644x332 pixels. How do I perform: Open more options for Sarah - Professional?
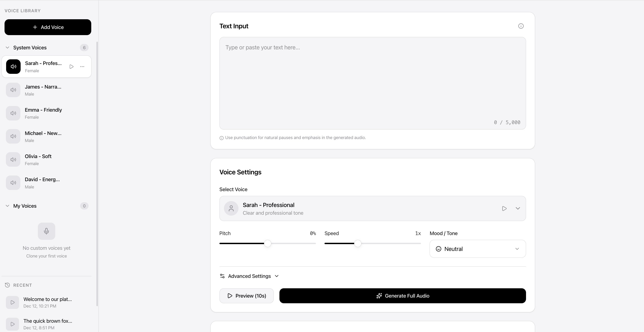pos(82,67)
